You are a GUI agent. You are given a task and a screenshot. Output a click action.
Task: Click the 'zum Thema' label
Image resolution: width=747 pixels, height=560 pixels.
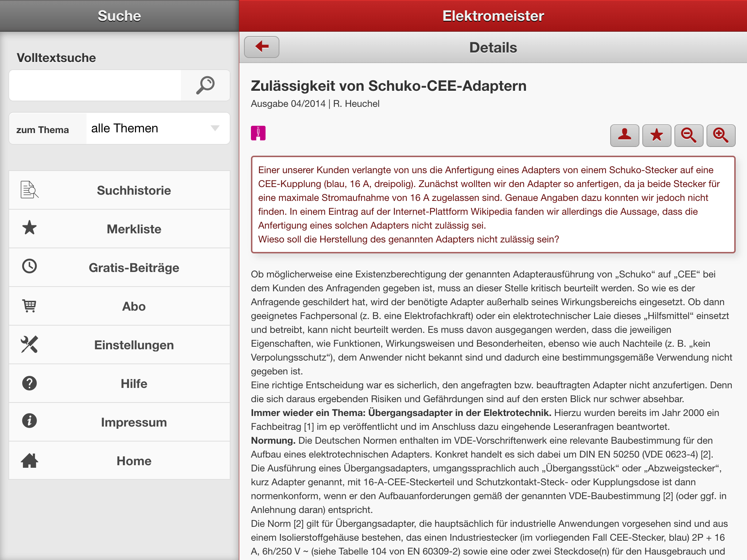(x=43, y=130)
